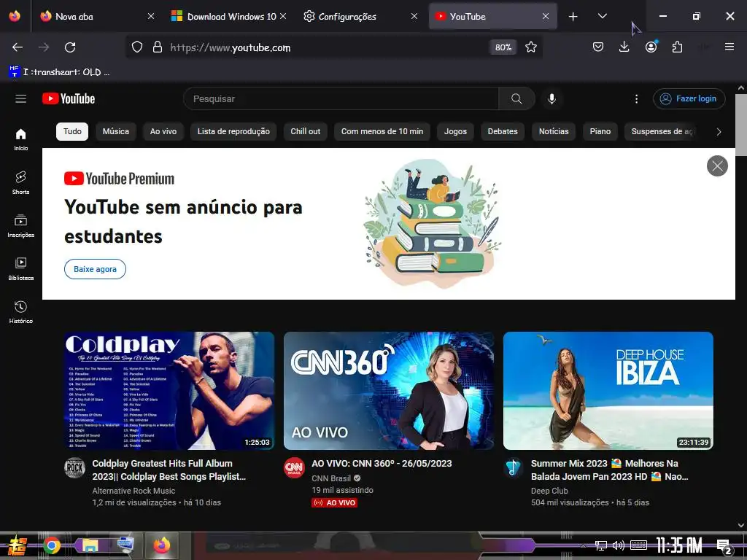The width and height of the screenshot is (747, 560).
Task: Select the Jogos filter chip
Action: coord(455,131)
